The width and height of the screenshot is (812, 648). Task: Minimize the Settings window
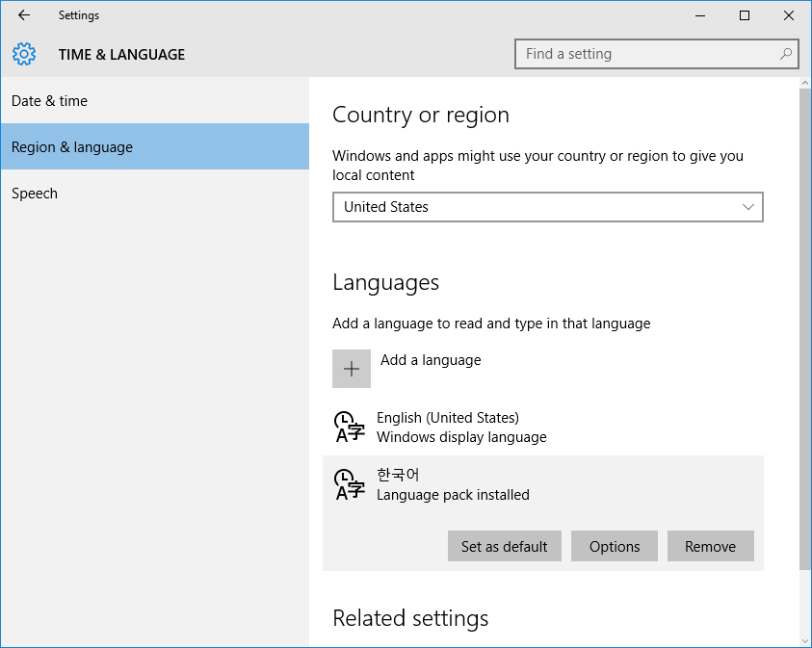[x=700, y=15]
